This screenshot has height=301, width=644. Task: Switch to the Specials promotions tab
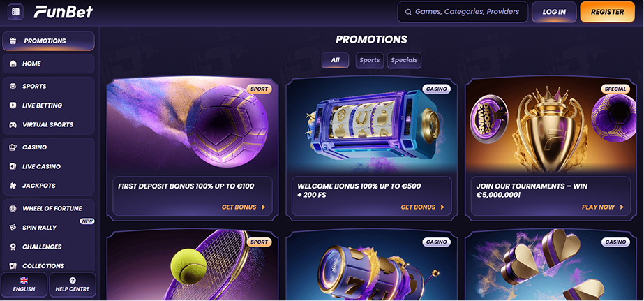404,60
